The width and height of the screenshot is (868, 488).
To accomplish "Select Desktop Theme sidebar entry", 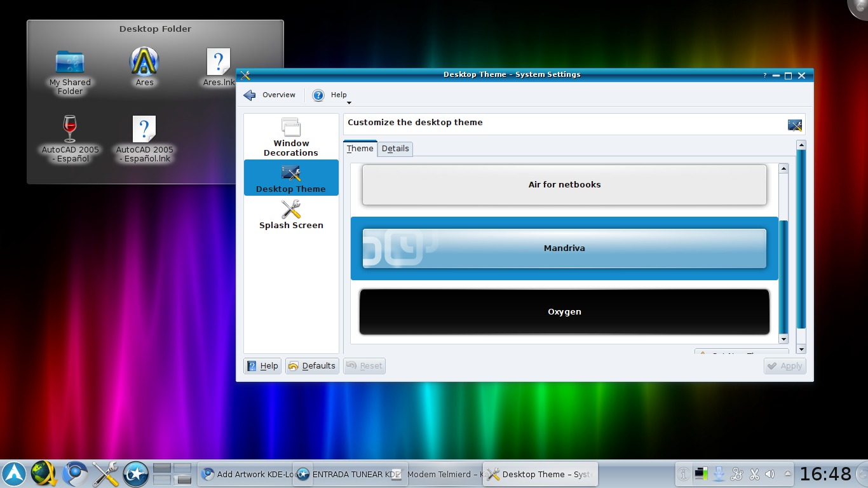I will (x=291, y=178).
